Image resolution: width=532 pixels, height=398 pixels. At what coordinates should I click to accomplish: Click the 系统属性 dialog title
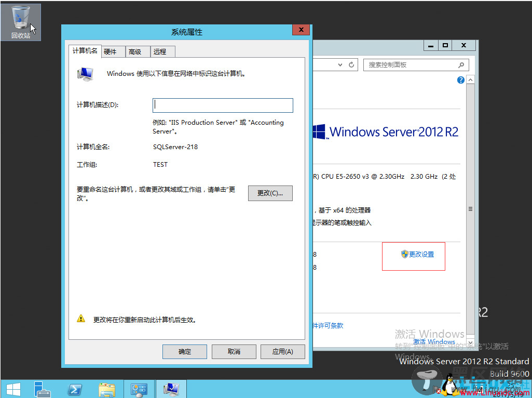coord(187,32)
